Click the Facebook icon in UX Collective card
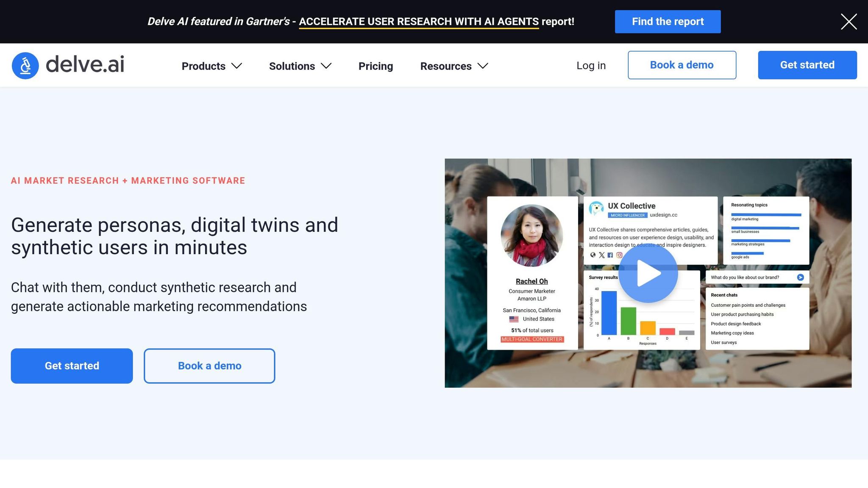Screen dimensions: 868x488 [610, 255]
